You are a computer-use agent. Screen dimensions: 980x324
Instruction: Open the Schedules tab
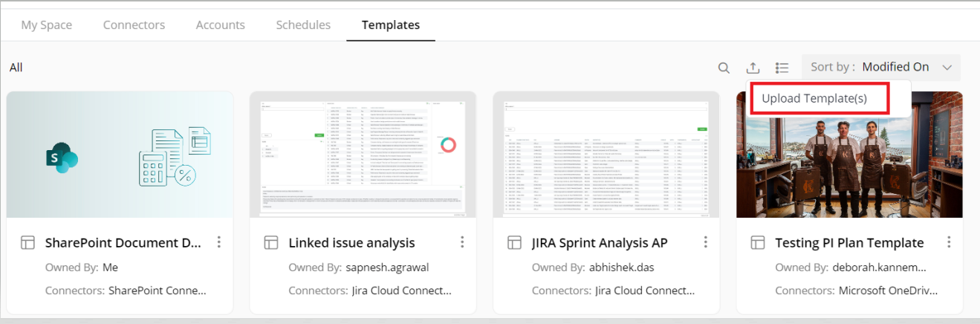pos(303,25)
